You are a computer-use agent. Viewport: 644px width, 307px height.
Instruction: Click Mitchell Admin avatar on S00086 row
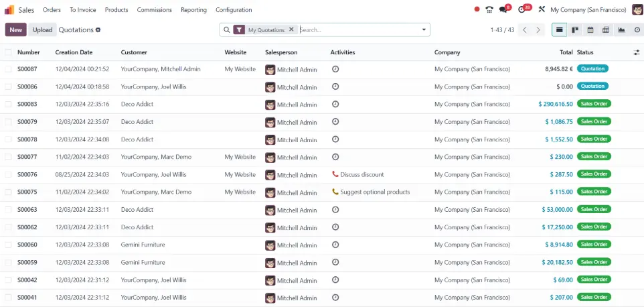[x=270, y=87]
